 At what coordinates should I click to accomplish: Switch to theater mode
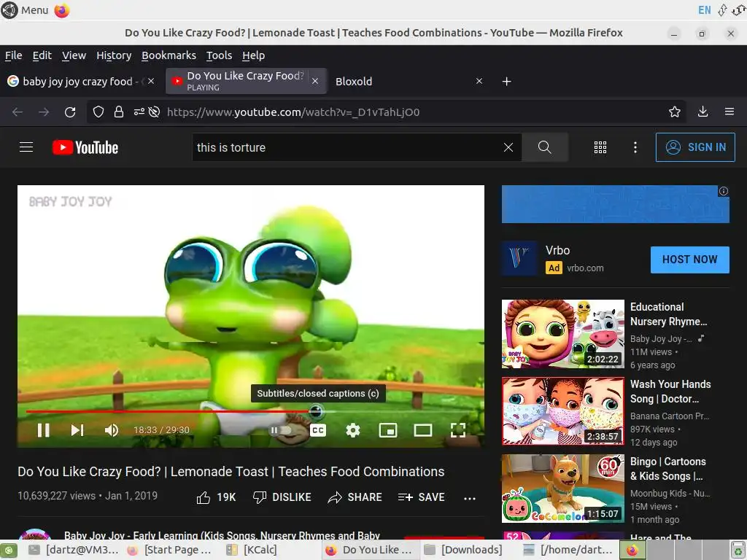pos(423,430)
